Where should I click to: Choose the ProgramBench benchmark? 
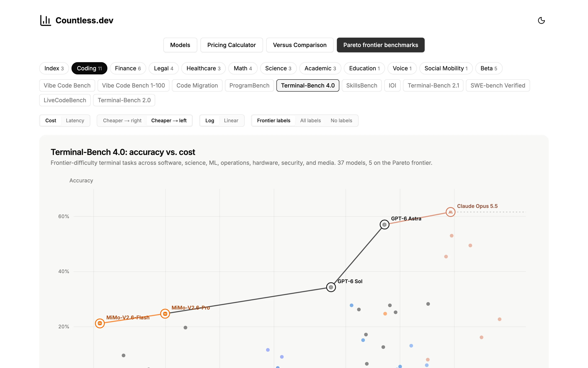coord(249,85)
